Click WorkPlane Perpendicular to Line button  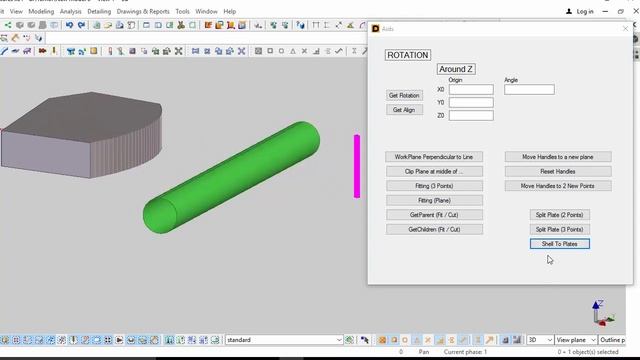click(434, 157)
